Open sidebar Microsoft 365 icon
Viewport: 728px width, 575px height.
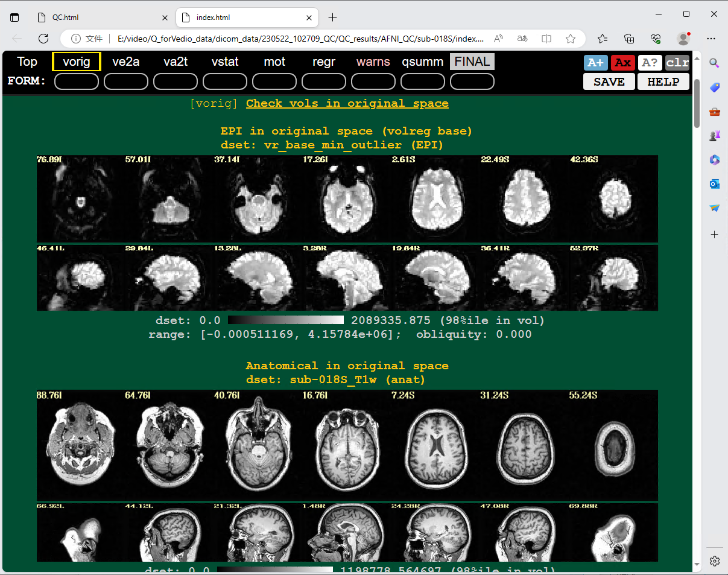point(715,160)
